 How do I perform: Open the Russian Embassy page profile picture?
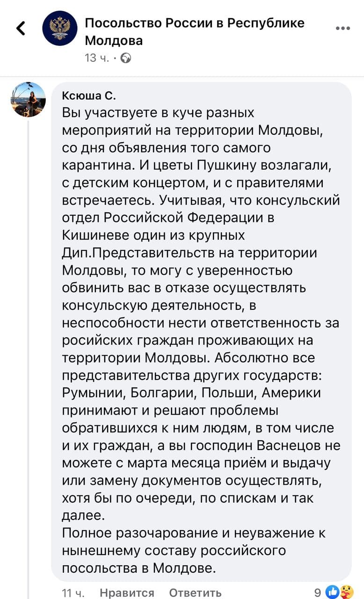60,28
